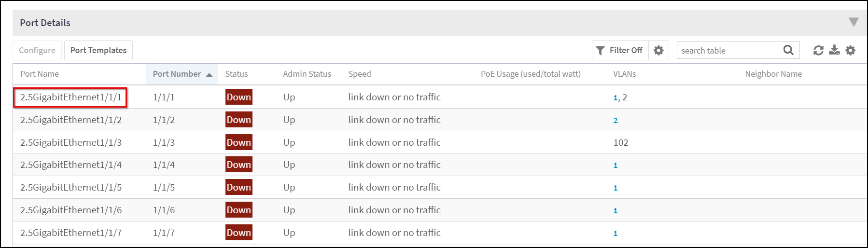The image size is (868, 248).
Task: Click the Down status badge for port 1/1/3
Action: click(x=239, y=142)
